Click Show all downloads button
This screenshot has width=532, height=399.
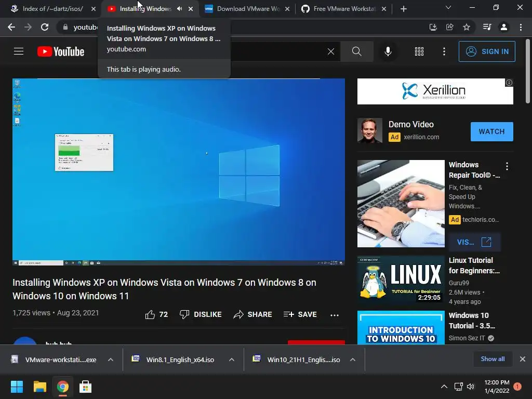[493, 359]
